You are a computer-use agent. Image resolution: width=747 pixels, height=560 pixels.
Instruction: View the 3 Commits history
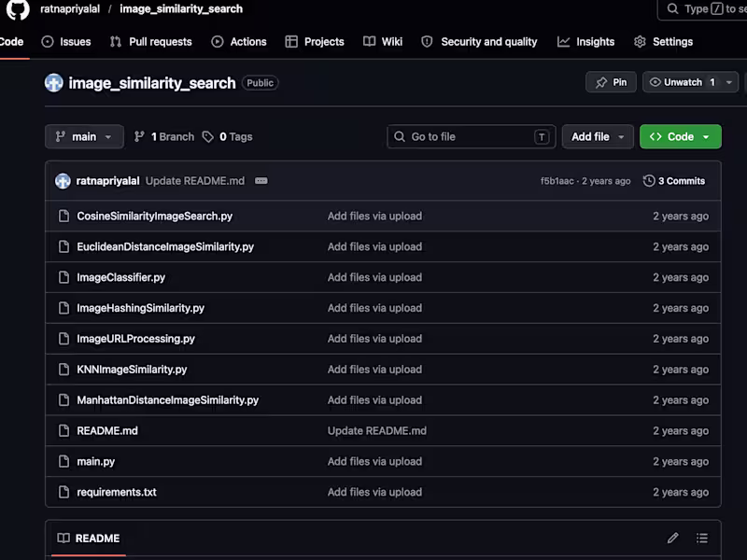(x=674, y=181)
